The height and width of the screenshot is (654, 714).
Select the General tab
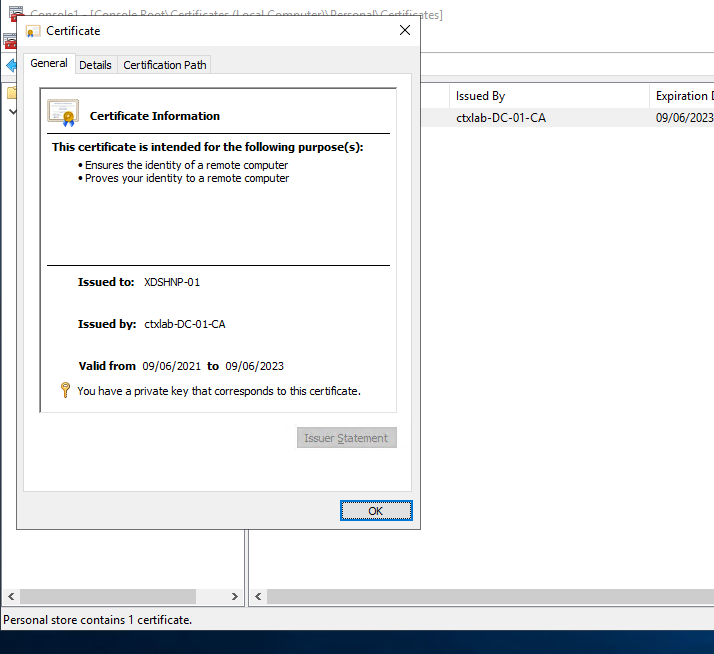point(48,63)
